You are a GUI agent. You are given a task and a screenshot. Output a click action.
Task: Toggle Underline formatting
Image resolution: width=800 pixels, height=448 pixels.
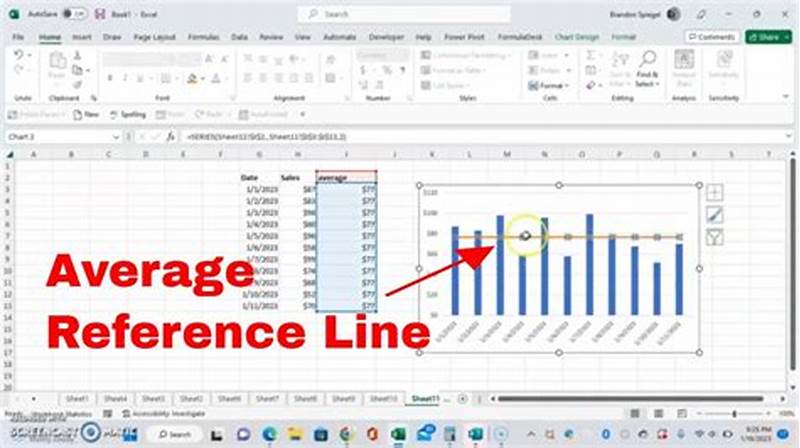139,78
